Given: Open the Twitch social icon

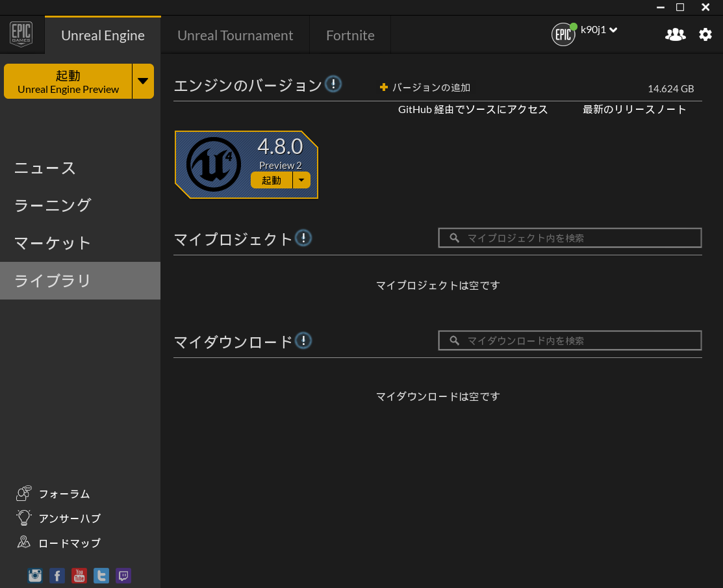Looking at the screenshot, I should [x=123, y=576].
